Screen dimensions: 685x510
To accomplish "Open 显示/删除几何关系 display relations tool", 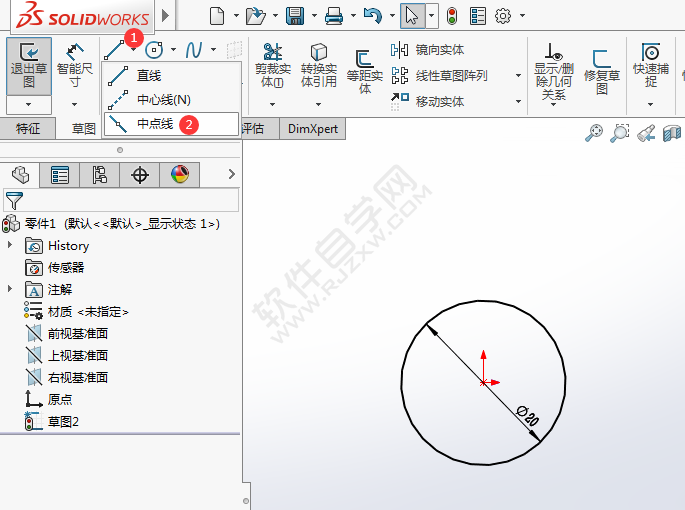I will pyautogui.click(x=554, y=72).
